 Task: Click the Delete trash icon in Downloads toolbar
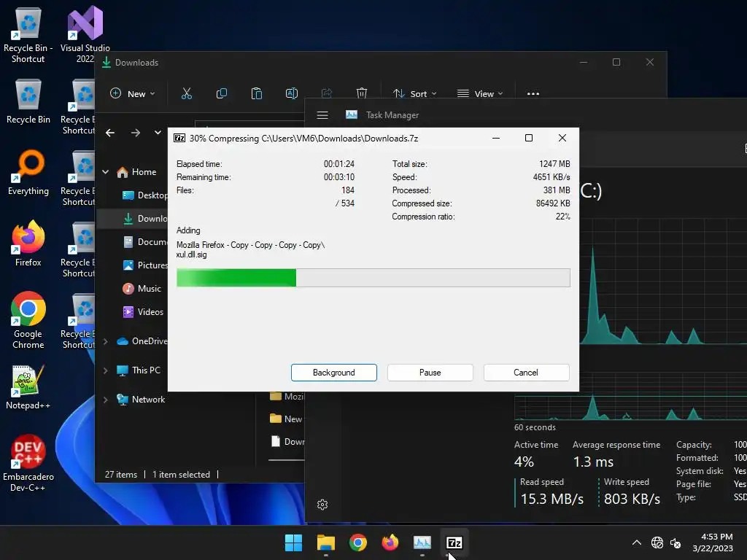pyautogui.click(x=362, y=93)
